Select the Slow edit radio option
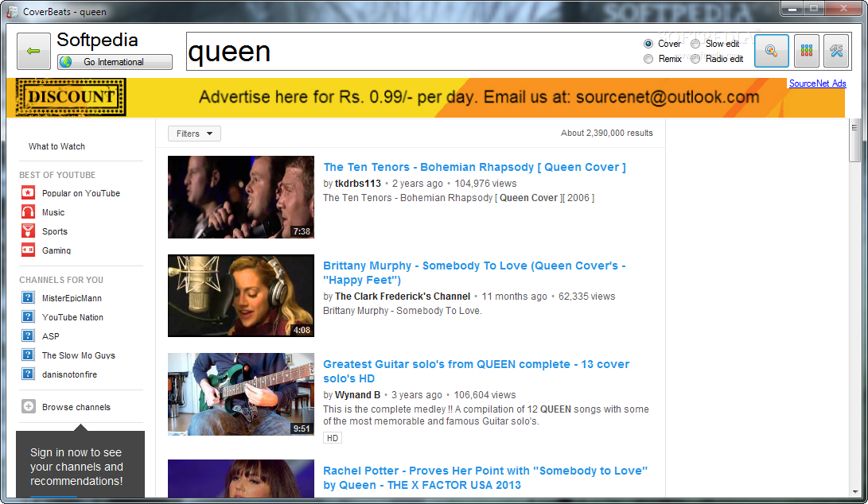The image size is (868, 504). click(x=695, y=44)
